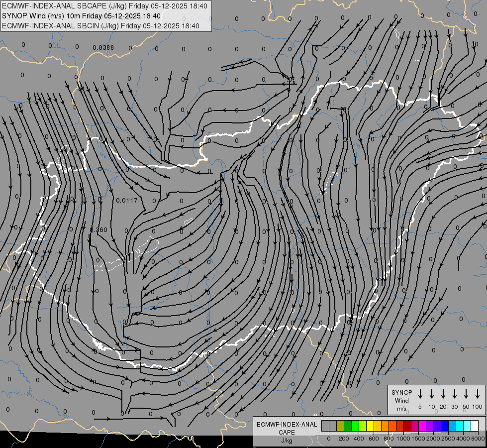Click the 1500 tick label on colorbar
The width and height of the screenshot is (487, 448).
pos(418,439)
